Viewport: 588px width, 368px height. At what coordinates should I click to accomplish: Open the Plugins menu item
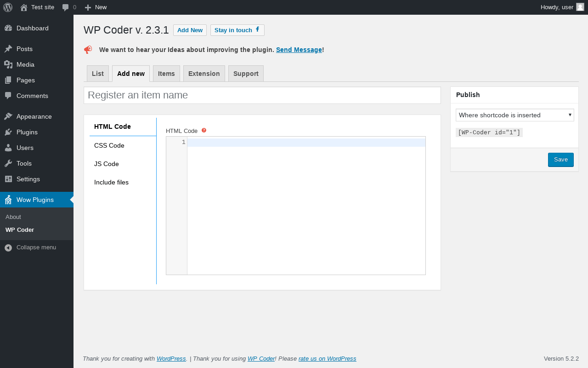37,132
